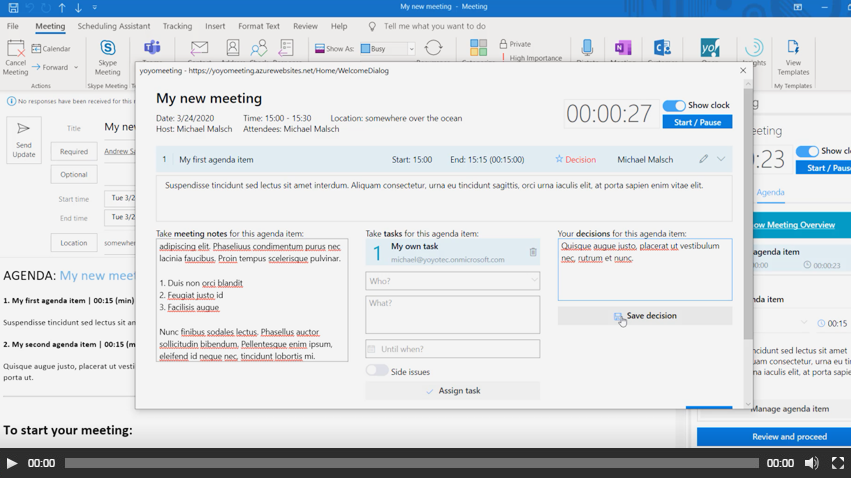The width and height of the screenshot is (851, 478).
Task: Click the Assign task button
Action: click(x=453, y=391)
